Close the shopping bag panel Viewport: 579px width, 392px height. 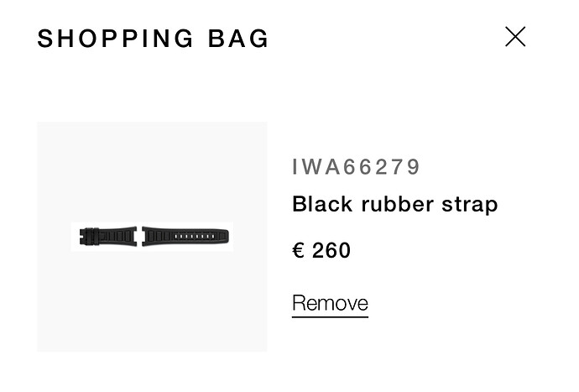(515, 37)
